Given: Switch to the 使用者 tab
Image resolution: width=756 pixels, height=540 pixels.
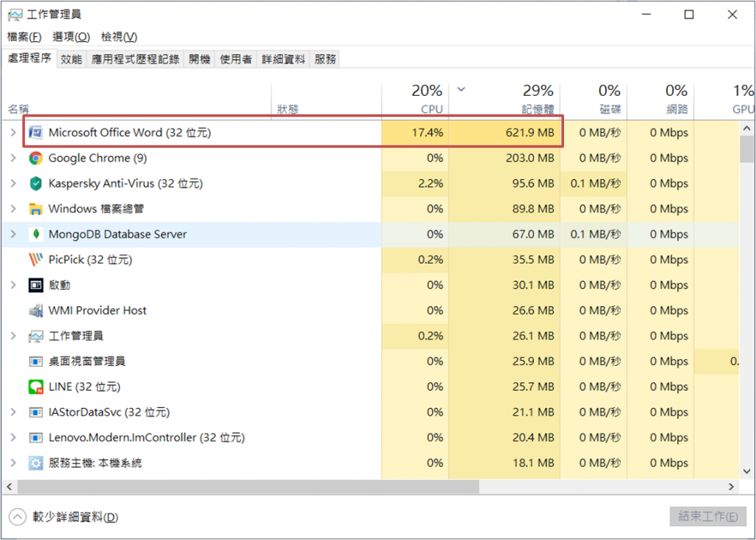Looking at the screenshot, I should point(236,59).
